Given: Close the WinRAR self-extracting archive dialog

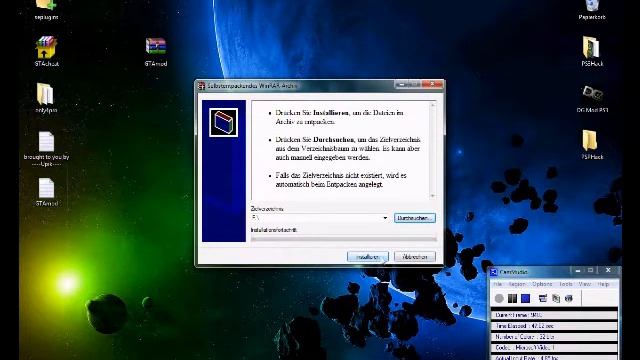Looking at the screenshot, I should click(432, 84).
